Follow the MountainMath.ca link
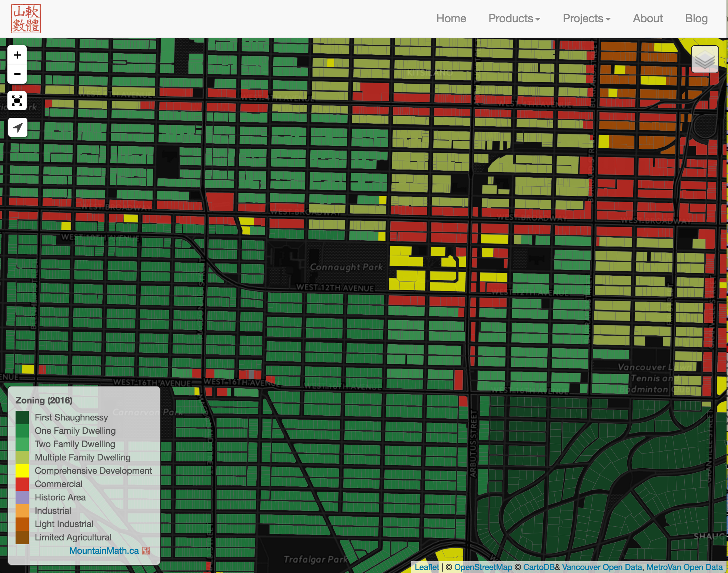The width and height of the screenshot is (728, 573). (104, 551)
